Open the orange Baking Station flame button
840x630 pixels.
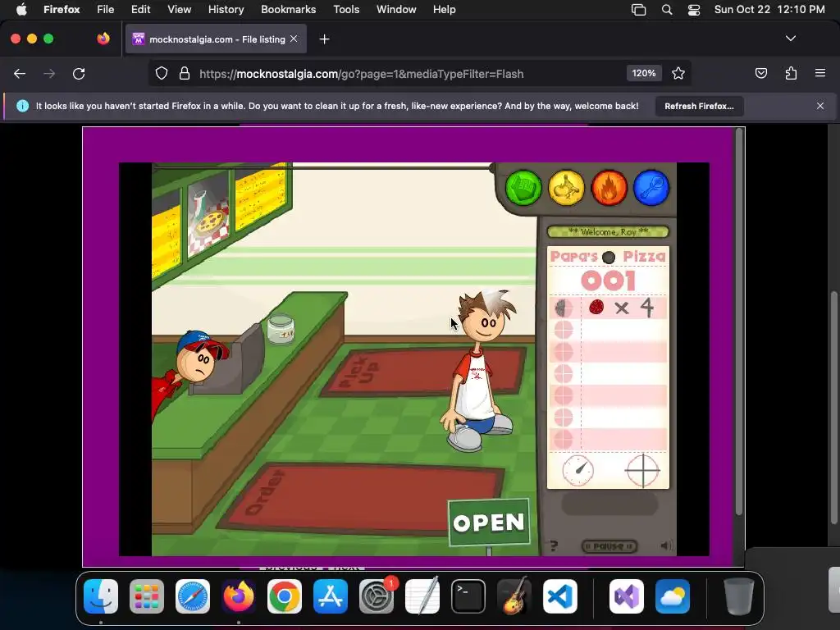pos(609,188)
